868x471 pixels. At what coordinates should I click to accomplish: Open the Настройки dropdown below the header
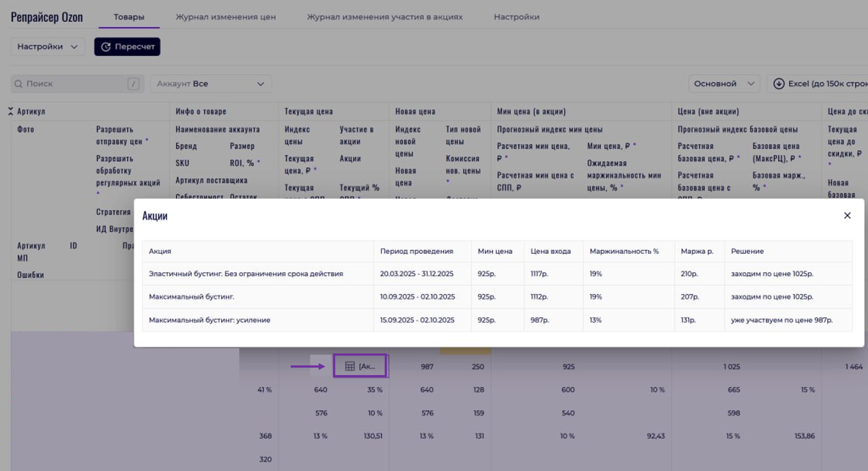pos(47,46)
